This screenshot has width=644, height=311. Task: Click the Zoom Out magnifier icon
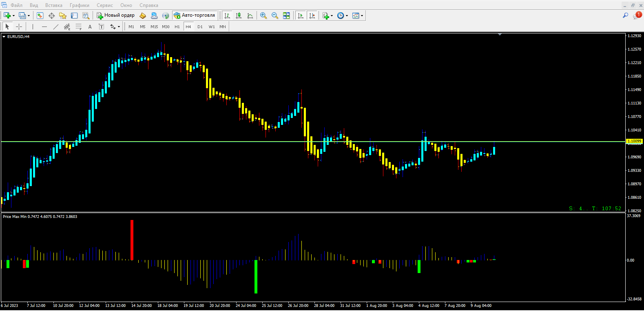(x=275, y=16)
